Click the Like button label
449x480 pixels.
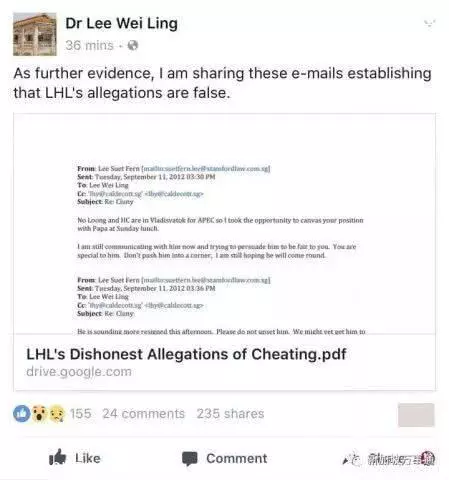[88, 458]
